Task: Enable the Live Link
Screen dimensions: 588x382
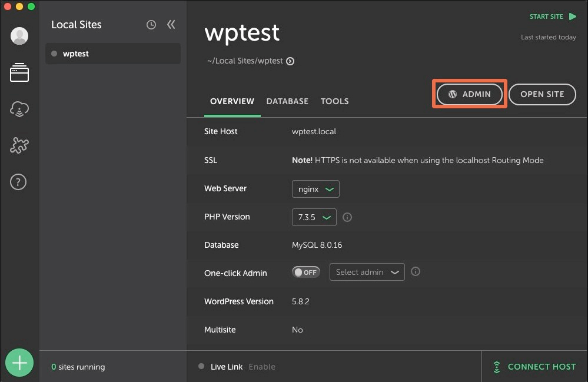Action: 262,367
